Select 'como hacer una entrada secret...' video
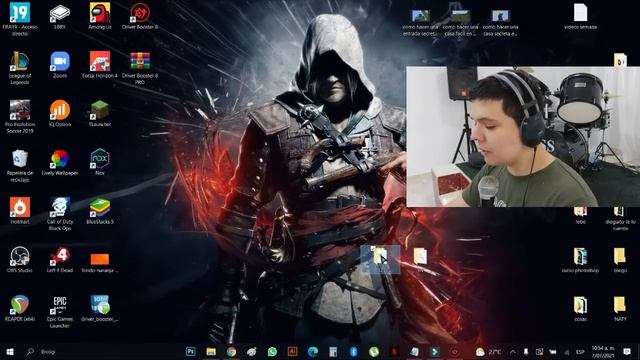Image resolution: width=640 pixels, height=360 pixels. pyautogui.click(x=420, y=23)
